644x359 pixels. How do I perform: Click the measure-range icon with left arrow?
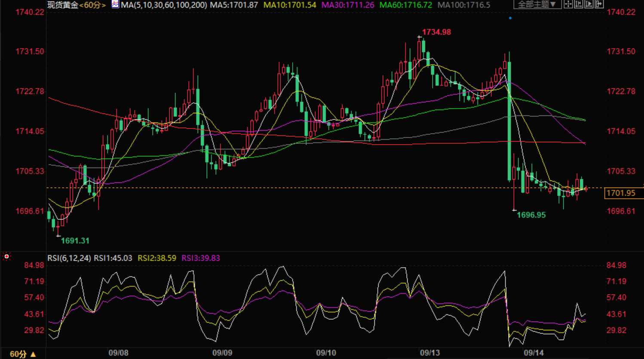579,4
